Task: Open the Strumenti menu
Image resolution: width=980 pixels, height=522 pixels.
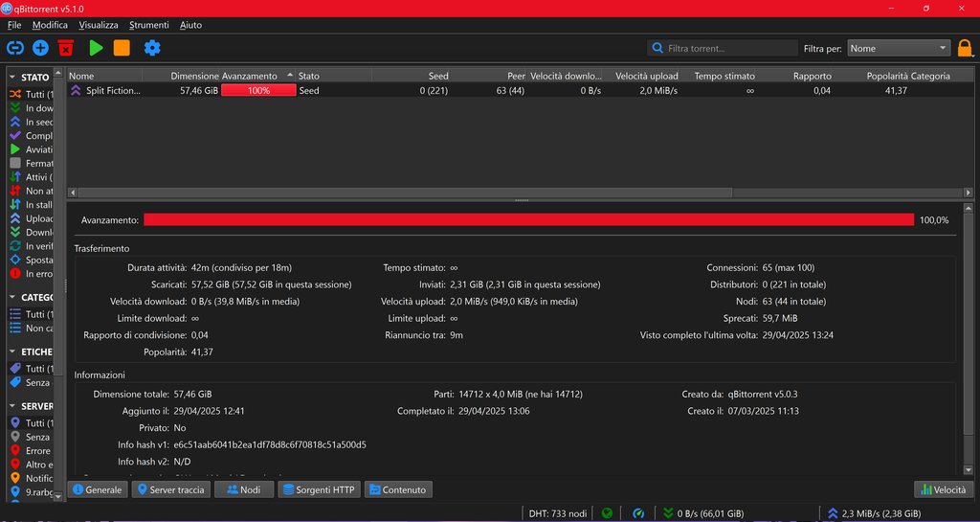Action: [148, 25]
